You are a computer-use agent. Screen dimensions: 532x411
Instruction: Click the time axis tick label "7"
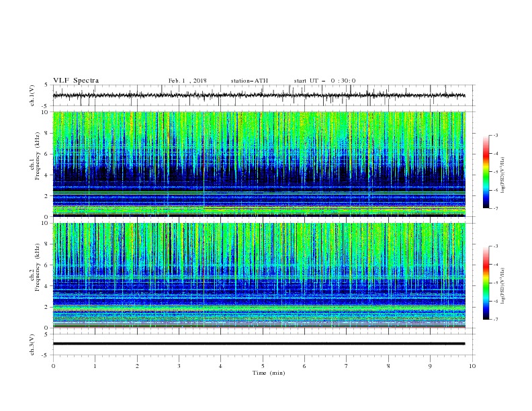[347, 366]
